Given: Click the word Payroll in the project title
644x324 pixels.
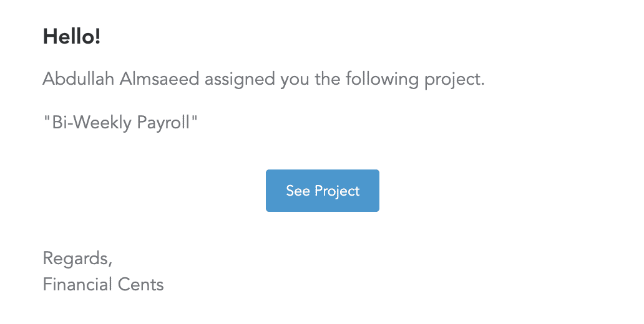Looking at the screenshot, I should [163, 123].
